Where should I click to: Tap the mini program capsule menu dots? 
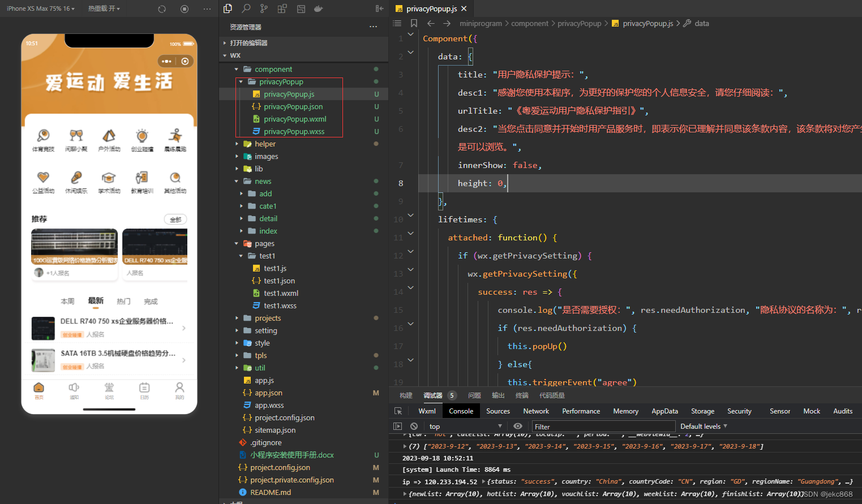pos(166,61)
